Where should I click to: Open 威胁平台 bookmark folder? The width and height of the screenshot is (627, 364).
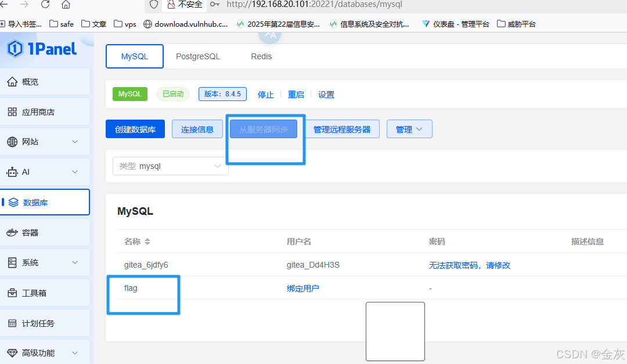pos(516,24)
